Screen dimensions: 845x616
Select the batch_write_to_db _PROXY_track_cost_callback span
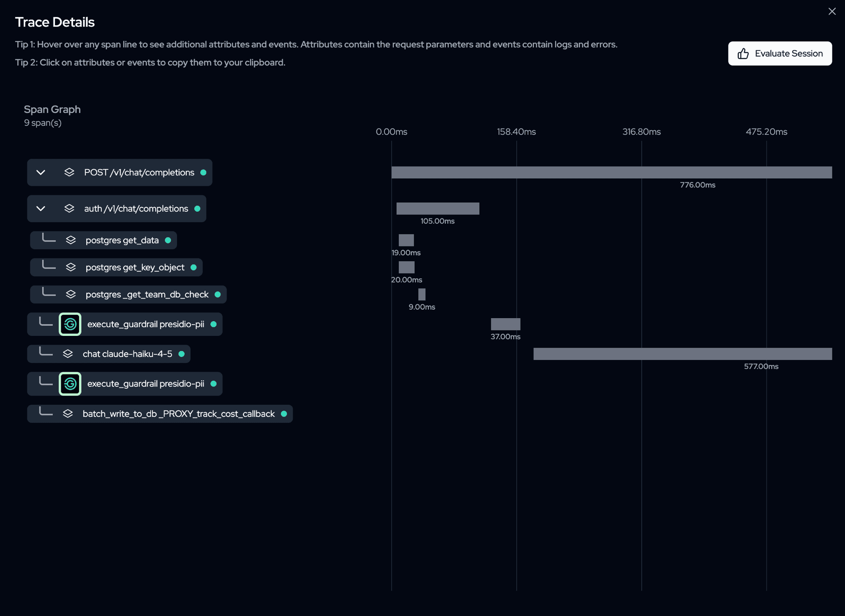pos(160,414)
